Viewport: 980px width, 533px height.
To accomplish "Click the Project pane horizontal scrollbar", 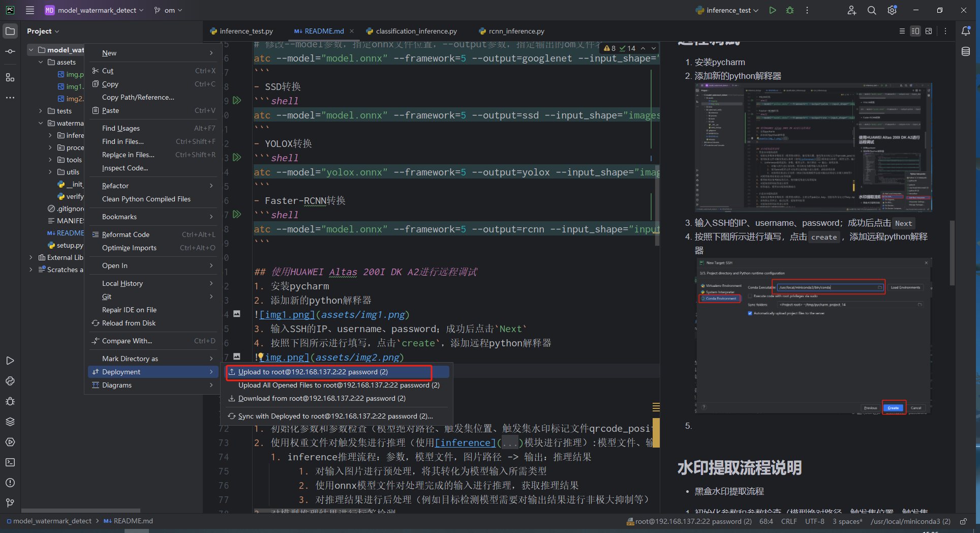I will (x=80, y=510).
